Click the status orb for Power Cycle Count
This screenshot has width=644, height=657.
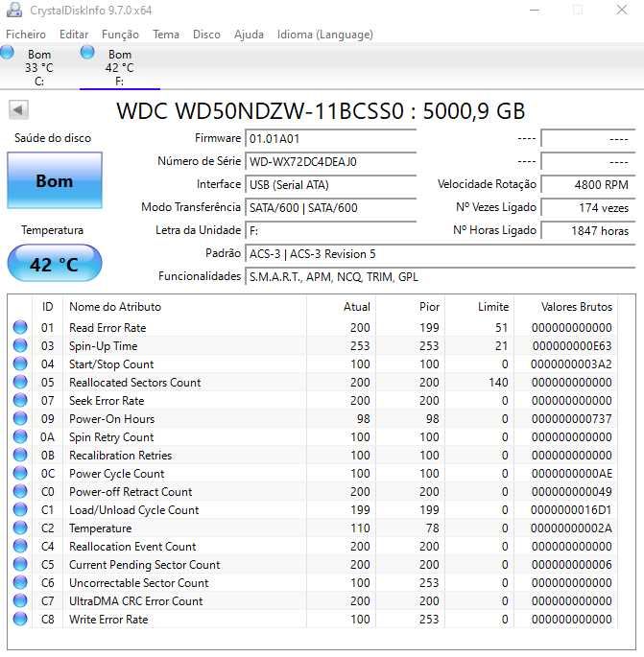pos(20,473)
